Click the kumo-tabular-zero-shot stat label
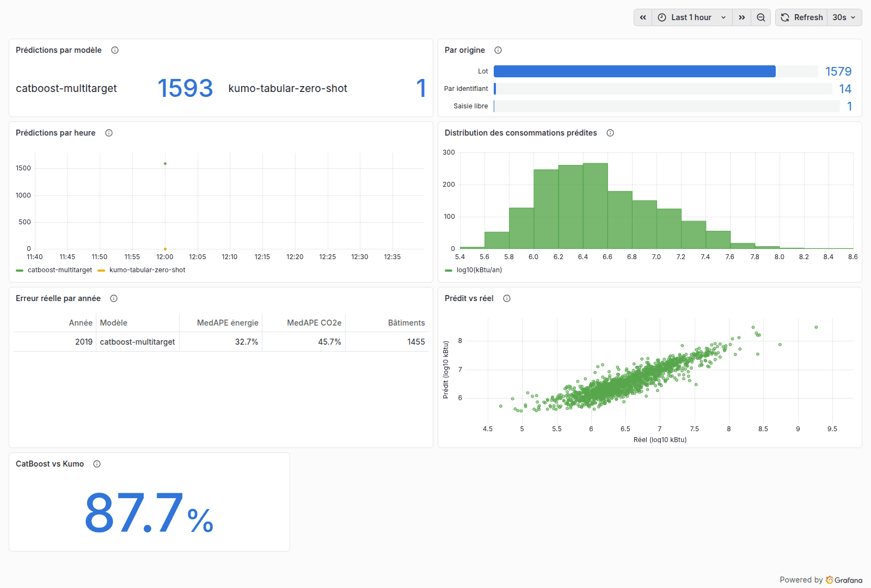This screenshot has height=588, width=871. point(287,88)
